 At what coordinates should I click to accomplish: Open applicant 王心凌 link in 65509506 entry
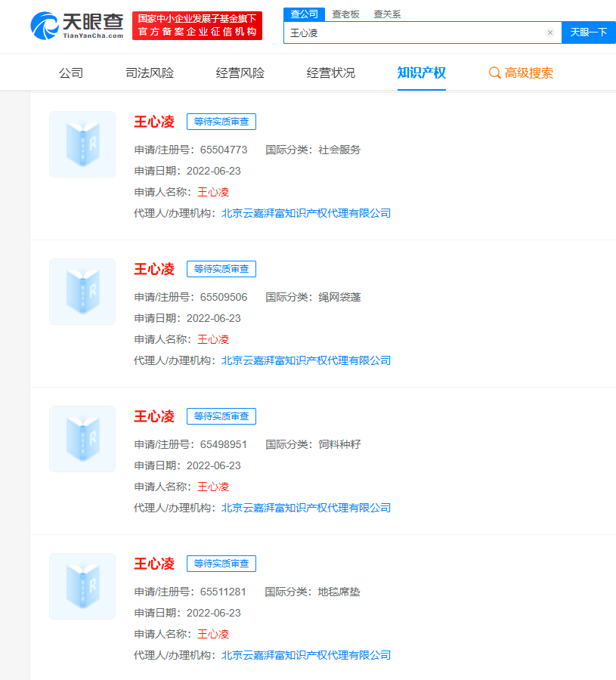(213, 339)
